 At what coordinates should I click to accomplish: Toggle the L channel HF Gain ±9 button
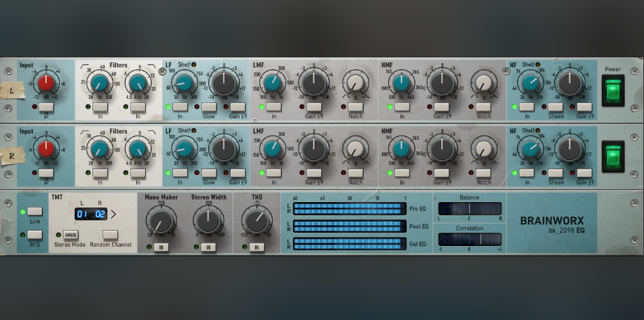584,107
